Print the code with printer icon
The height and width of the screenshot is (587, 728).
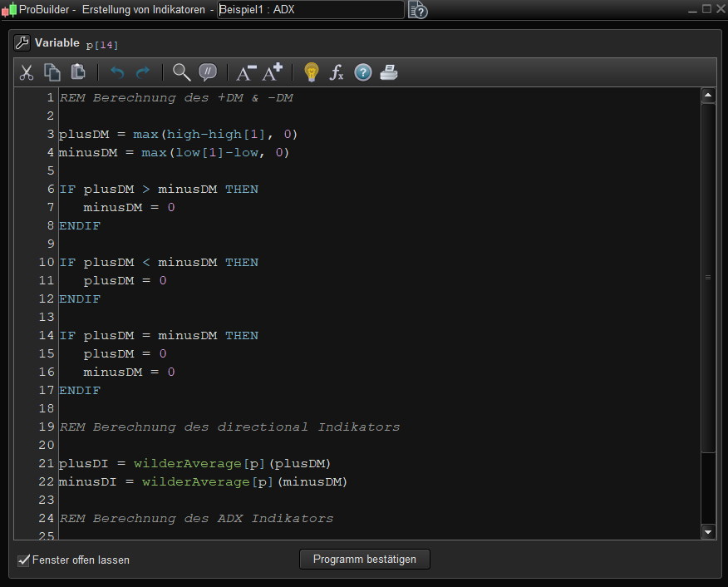coord(389,72)
